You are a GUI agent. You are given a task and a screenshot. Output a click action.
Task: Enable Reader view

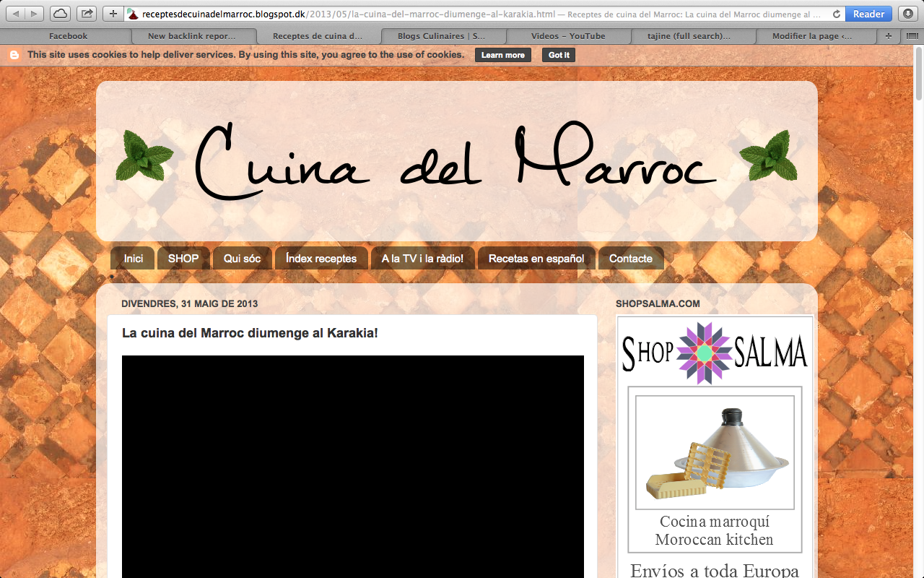[x=868, y=14]
